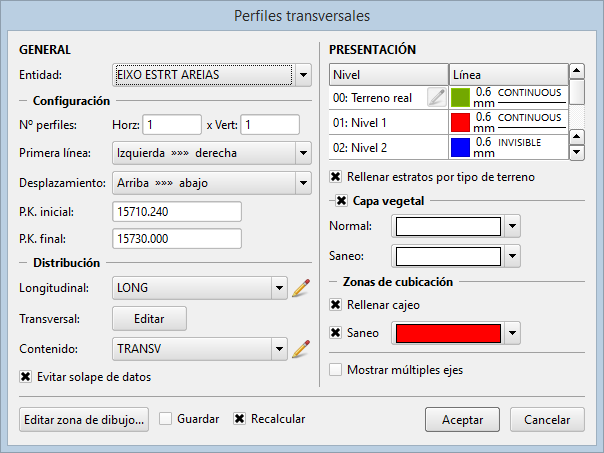Viewport: 604px width, 453px height.
Task: Click the red Nivel 1 color swatch
Action: [x=460, y=122]
